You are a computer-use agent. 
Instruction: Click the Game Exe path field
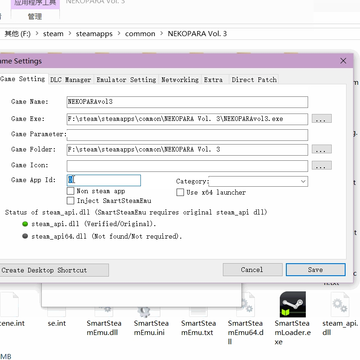point(187,119)
